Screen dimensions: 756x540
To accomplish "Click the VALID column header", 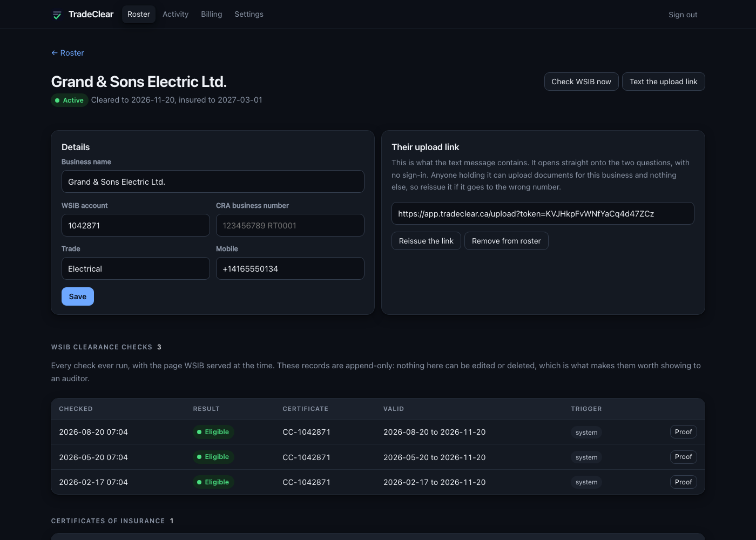I will click(394, 409).
